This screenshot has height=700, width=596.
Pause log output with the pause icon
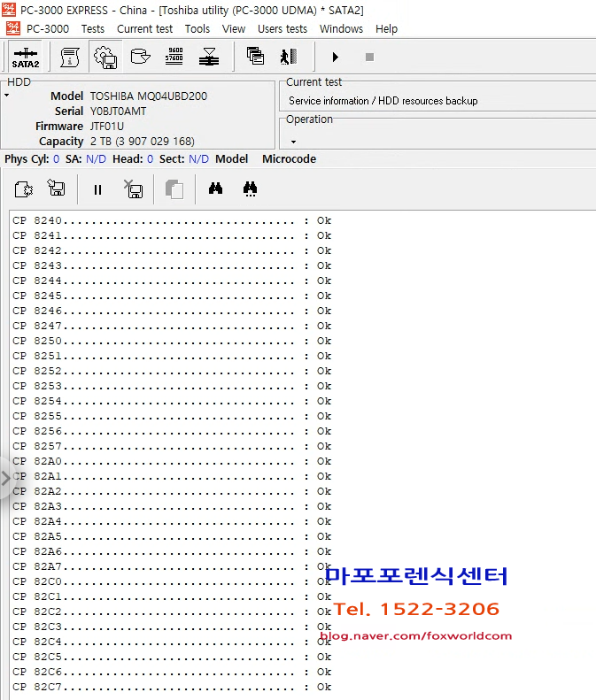point(97,189)
